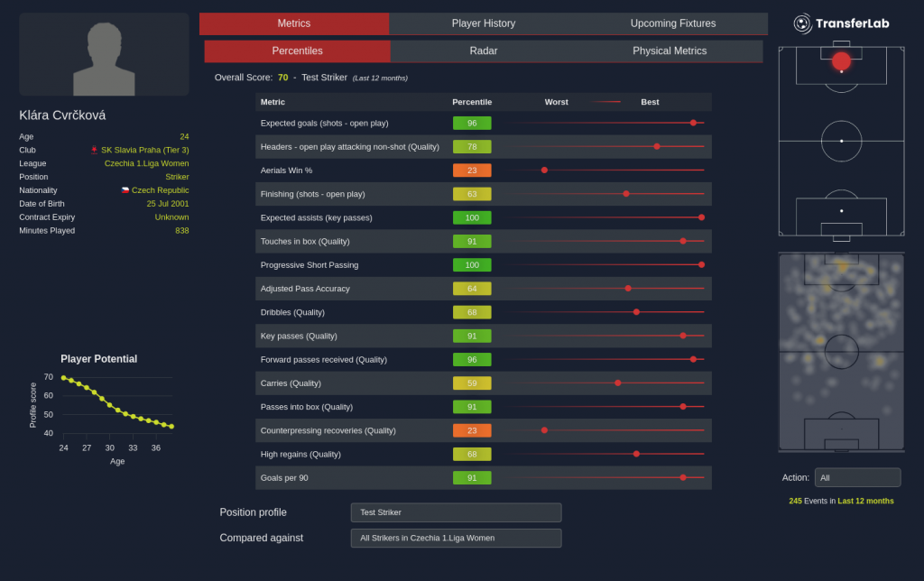This screenshot has height=581, width=924.
Task: Switch to the Radar view tab
Action: 484,51
